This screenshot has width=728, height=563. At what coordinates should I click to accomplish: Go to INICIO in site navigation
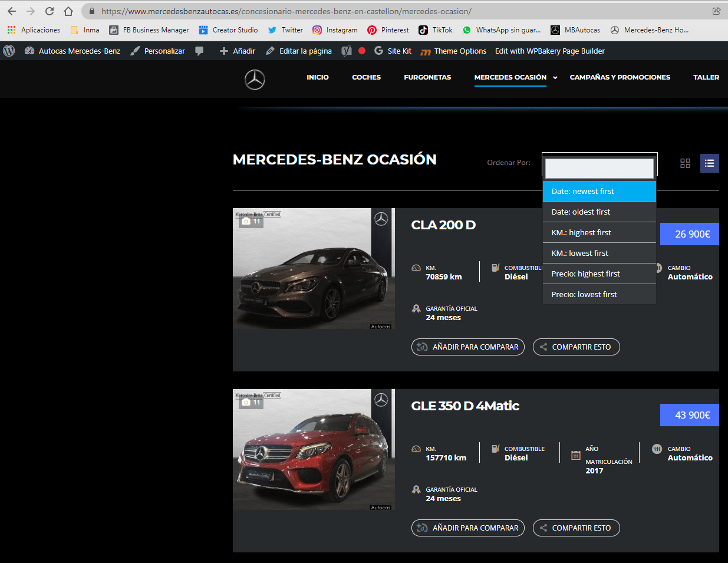pyautogui.click(x=318, y=77)
